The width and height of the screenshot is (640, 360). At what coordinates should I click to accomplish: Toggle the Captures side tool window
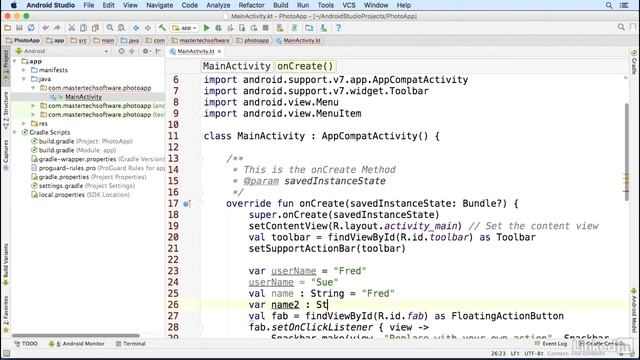click(6, 155)
